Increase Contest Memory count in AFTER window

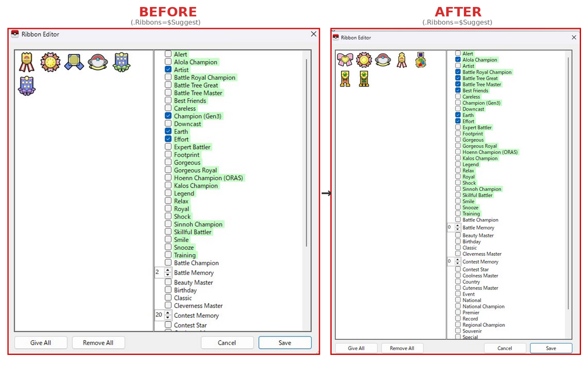click(457, 260)
